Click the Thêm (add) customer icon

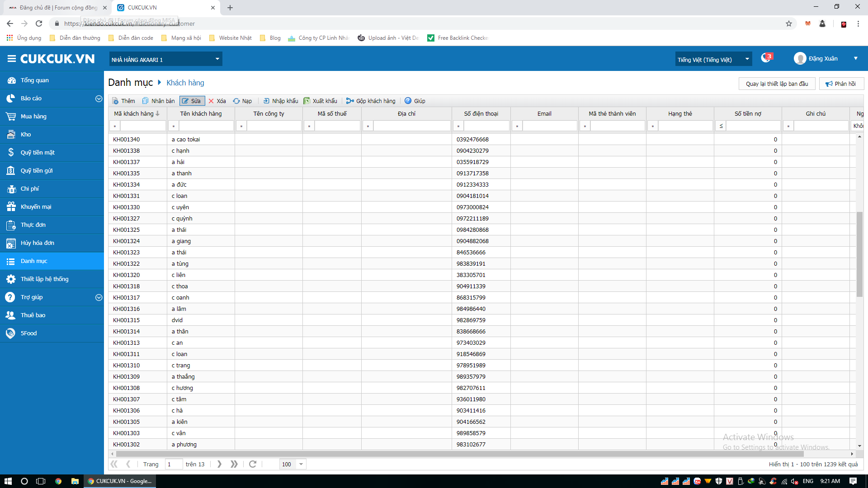pyautogui.click(x=116, y=101)
